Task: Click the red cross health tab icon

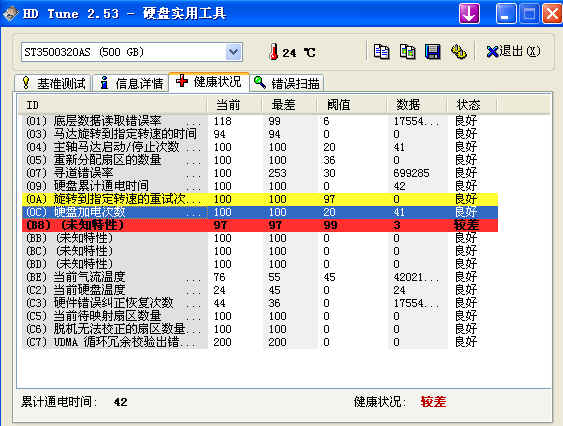Action: point(182,81)
